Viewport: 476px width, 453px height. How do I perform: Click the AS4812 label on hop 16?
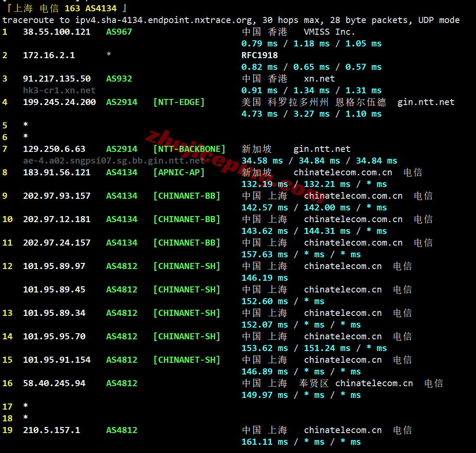[122, 383]
